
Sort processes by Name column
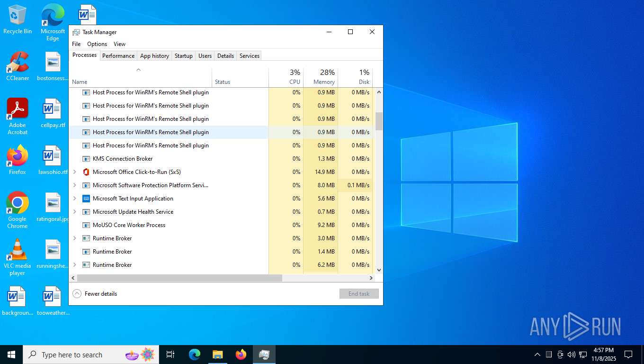[x=141, y=78]
